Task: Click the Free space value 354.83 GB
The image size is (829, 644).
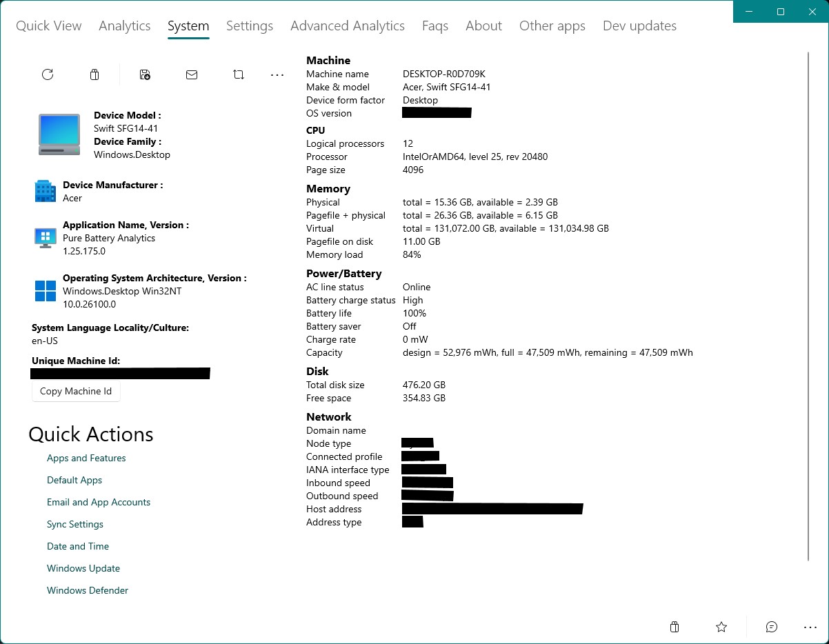Action: click(424, 398)
